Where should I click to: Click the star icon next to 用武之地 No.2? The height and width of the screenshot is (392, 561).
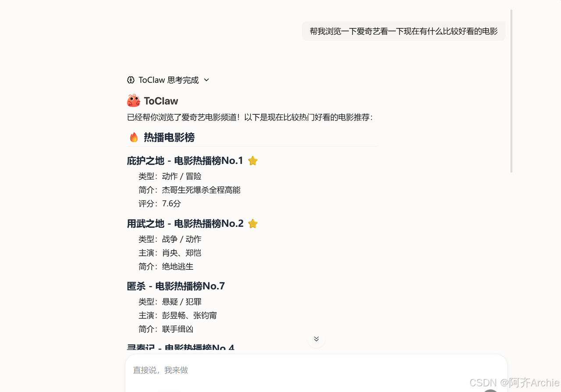coord(253,223)
